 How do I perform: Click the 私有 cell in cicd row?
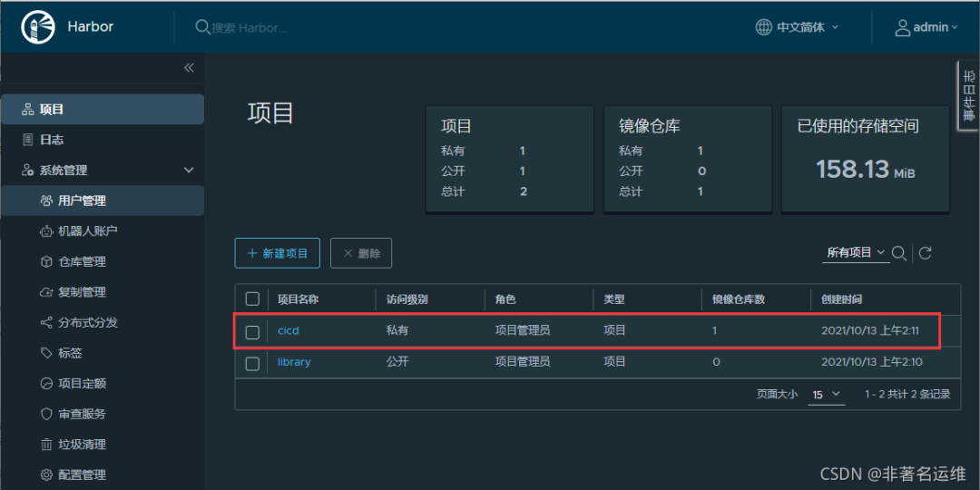click(x=397, y=330)
